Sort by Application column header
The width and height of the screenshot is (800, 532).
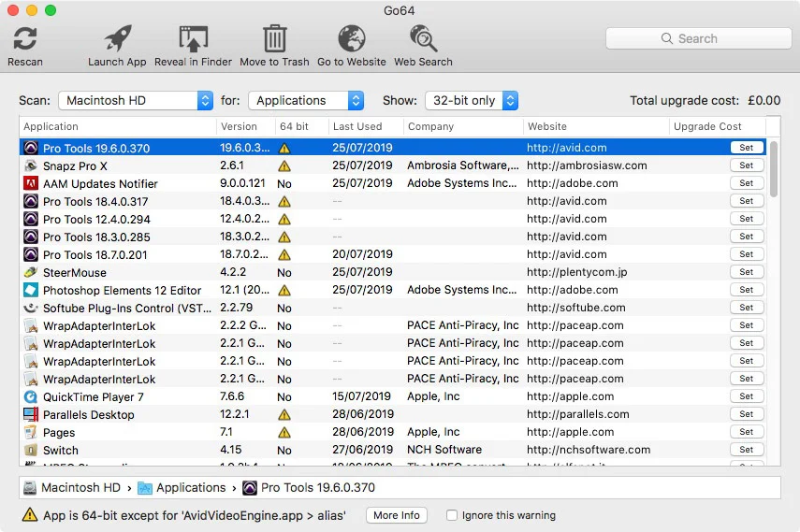pyautogui.click(x=118, y=126)
